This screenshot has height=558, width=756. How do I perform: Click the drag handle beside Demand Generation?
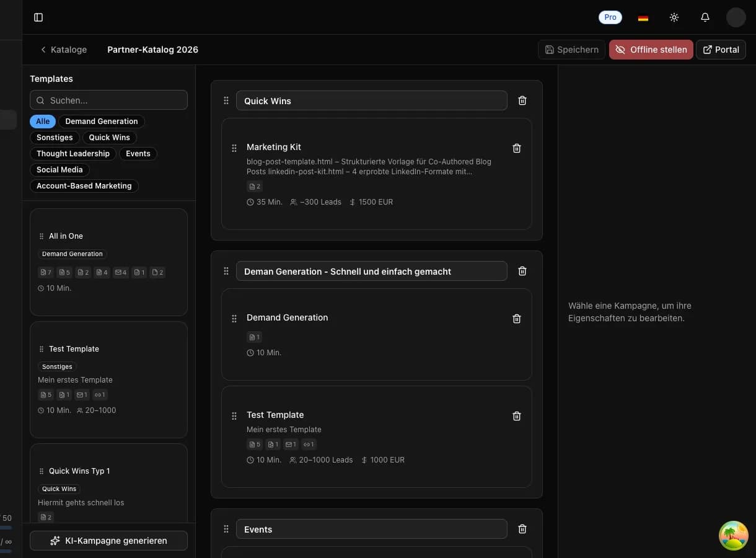pos(234,318)
